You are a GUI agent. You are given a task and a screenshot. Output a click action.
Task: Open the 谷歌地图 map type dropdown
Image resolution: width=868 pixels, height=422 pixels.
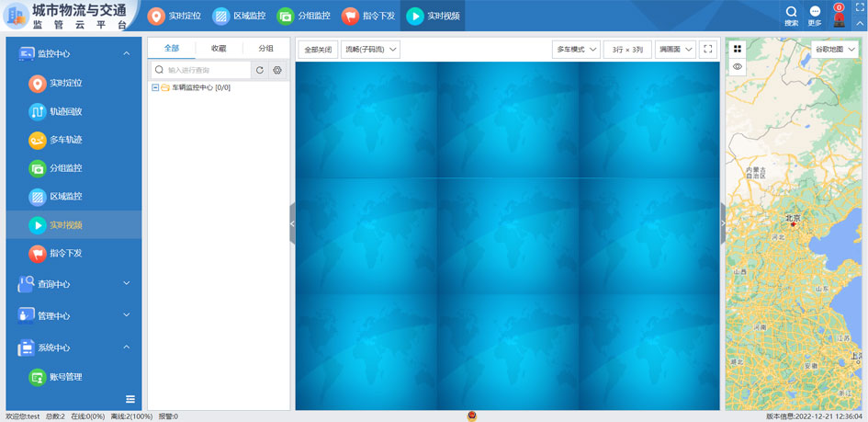[834, 50]
